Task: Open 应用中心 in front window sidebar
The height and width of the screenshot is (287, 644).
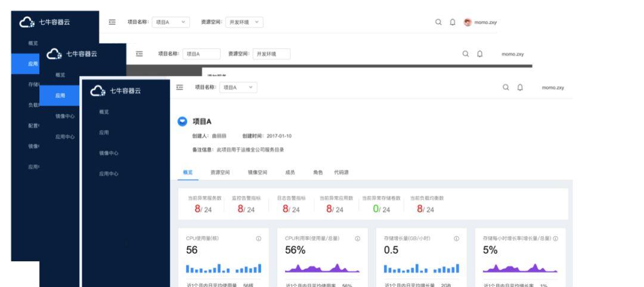Action: (109, 174)
